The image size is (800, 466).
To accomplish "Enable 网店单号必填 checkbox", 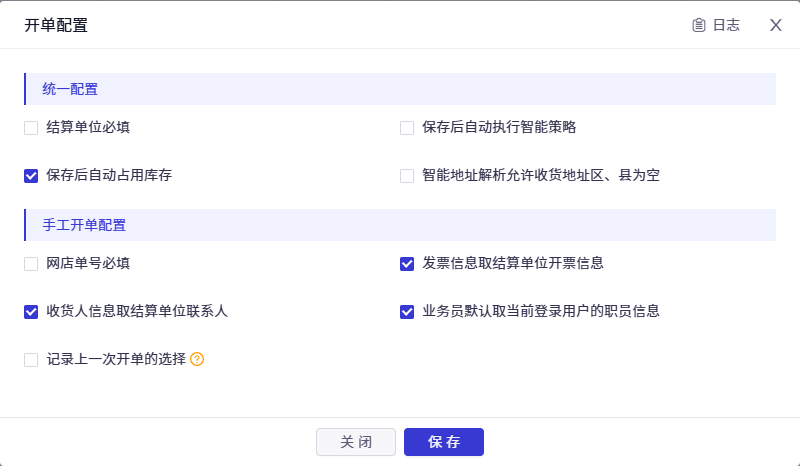I will point(31,264).
